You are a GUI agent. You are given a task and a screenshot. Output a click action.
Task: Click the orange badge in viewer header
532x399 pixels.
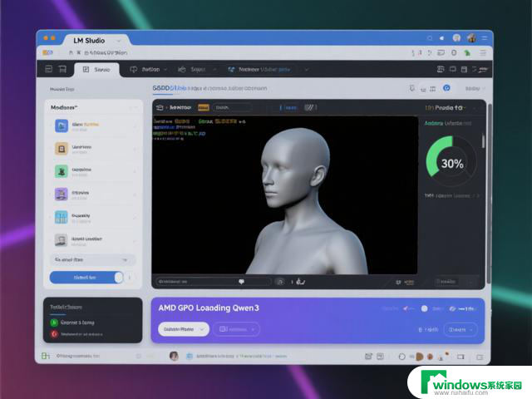coord(203,107)
